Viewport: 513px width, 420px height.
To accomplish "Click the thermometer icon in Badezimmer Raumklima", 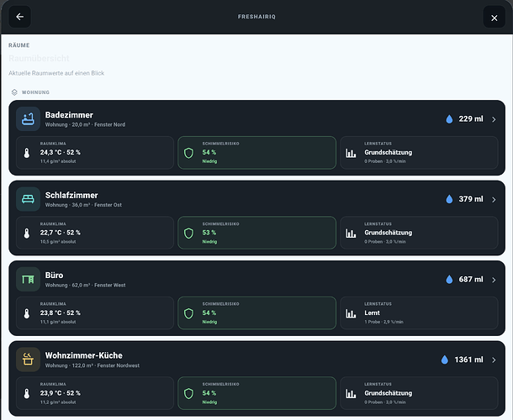I will [27, 153].
